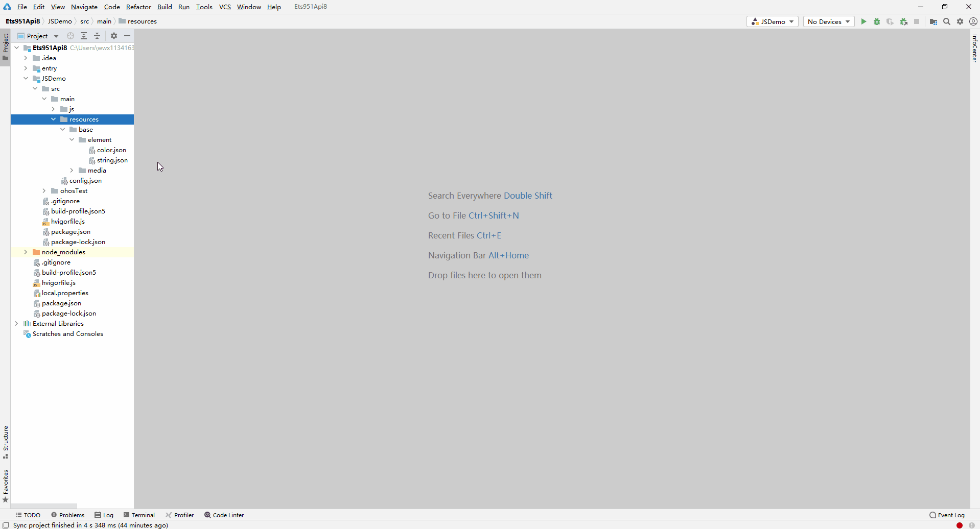This screenshot has width=980, height=529.
Task: Expand External Libraries chevron
Action: [x=17, y=323]
